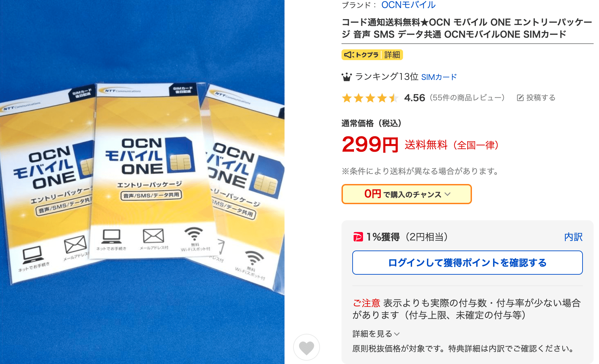The width and height of the screenshot is (599, 364).
Task: Click the PayPay logo icon
Action: (x=358, y=237)
